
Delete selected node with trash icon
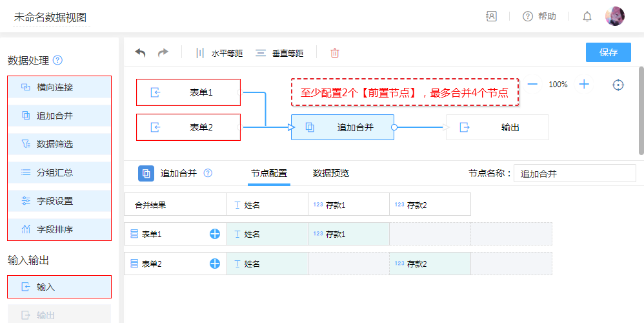[x=335, y=53]
